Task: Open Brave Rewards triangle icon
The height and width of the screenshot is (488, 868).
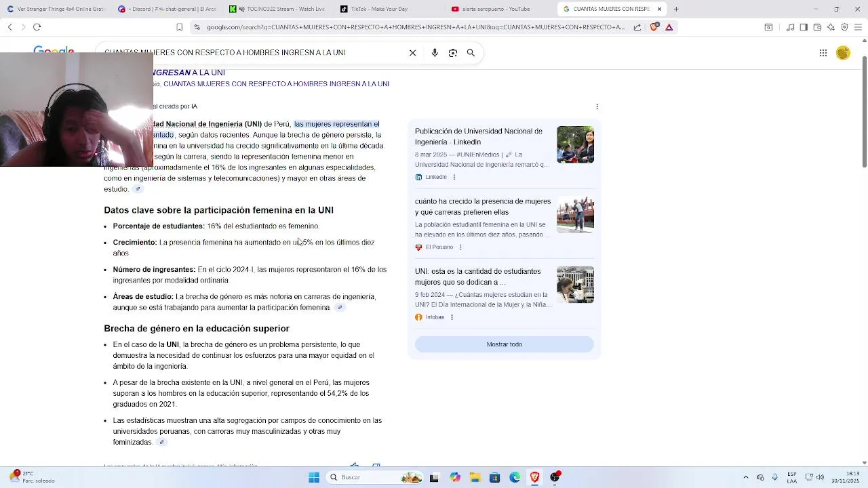Action: tap(669, 27)
